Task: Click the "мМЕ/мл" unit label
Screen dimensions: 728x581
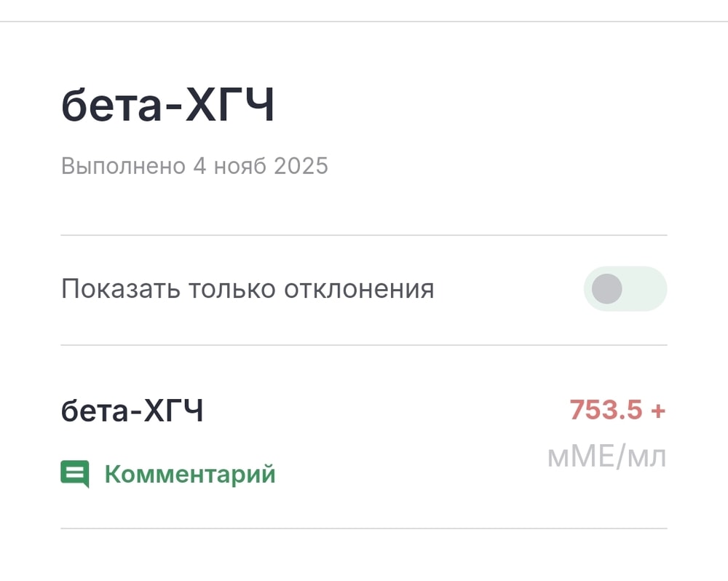Action: [606, 457]
